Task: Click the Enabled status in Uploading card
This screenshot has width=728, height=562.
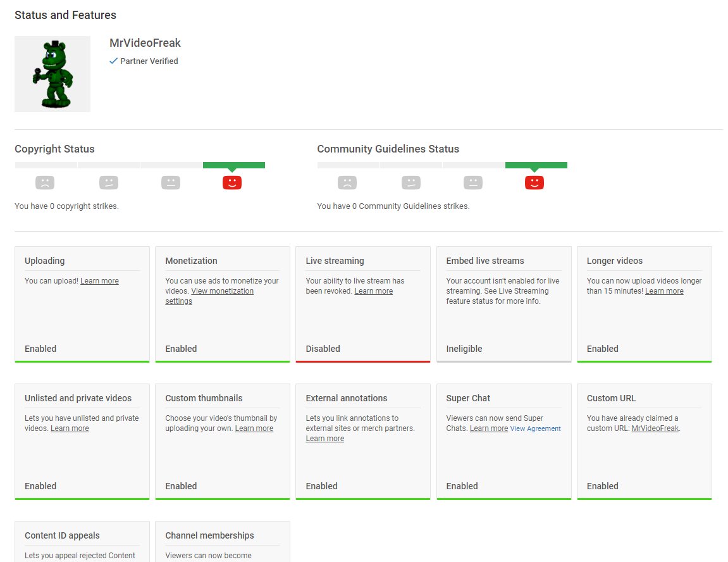Action: [x=40, y=348]
